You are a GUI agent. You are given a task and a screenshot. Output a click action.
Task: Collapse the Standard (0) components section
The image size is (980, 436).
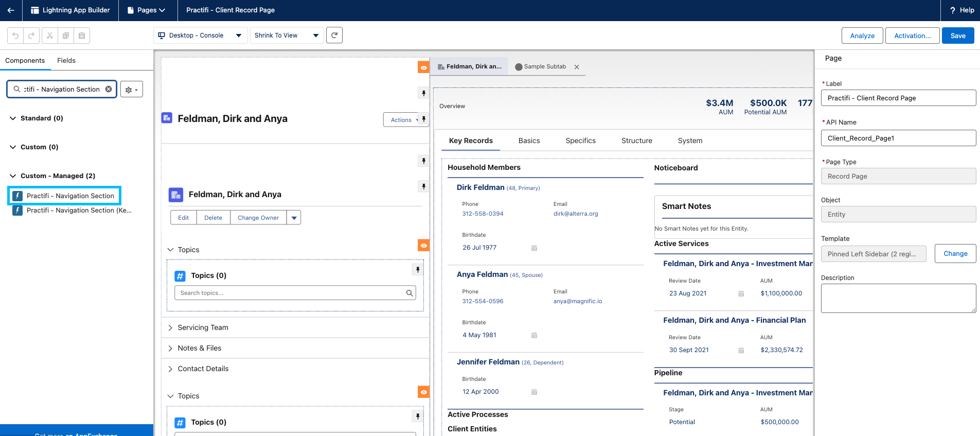[x=13, y=118]
